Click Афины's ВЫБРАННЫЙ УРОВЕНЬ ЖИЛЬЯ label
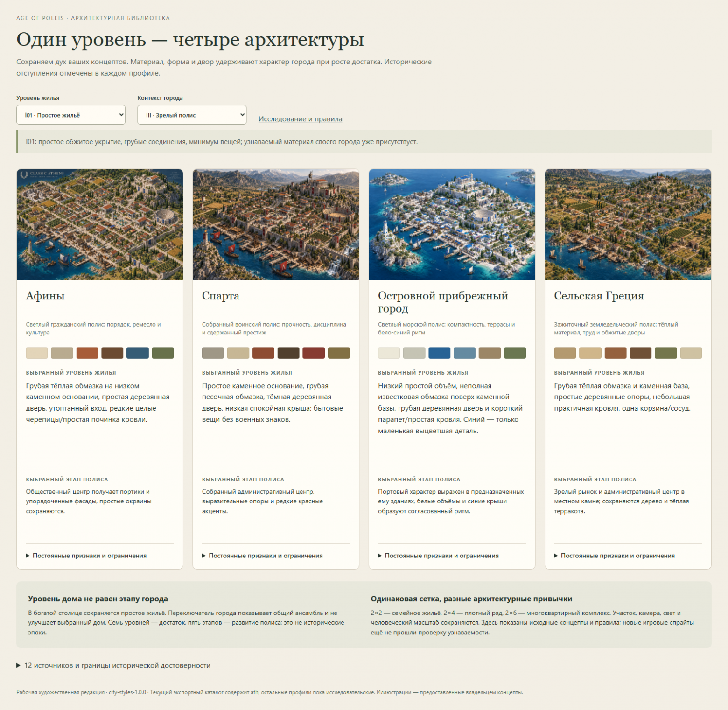 tap(71, 373)
